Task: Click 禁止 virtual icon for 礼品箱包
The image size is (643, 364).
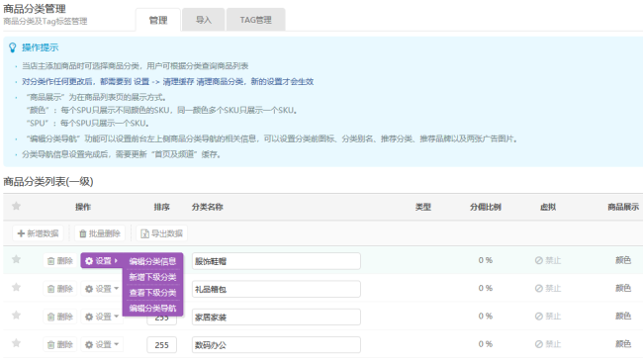Action: 548,288
